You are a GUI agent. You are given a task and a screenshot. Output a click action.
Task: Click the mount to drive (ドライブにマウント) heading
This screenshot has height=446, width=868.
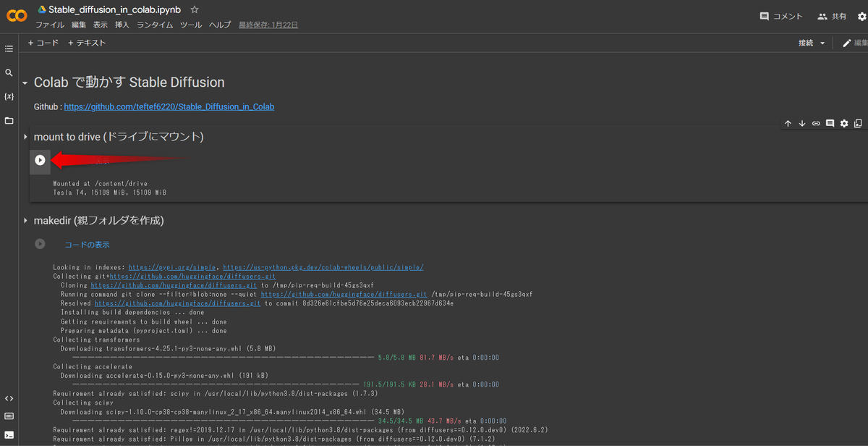click(x=119, y=137)
